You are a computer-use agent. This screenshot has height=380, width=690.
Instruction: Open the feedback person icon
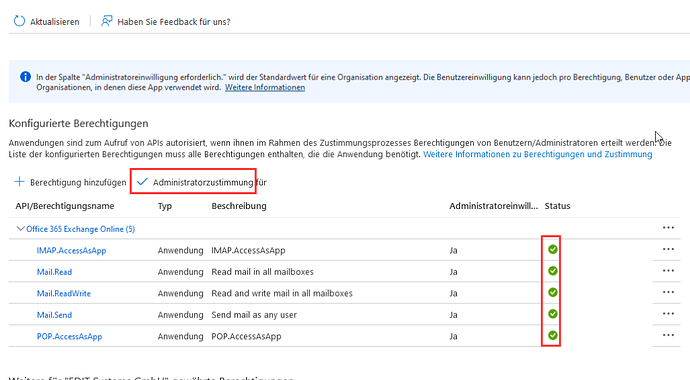click(106, 21)
